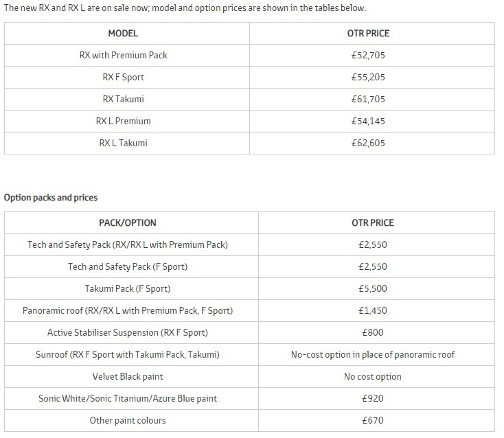The width and height of the screenshot is (504, 438).
Task: Click the RX L Premium model cell
Action: [x=123, y=121]
